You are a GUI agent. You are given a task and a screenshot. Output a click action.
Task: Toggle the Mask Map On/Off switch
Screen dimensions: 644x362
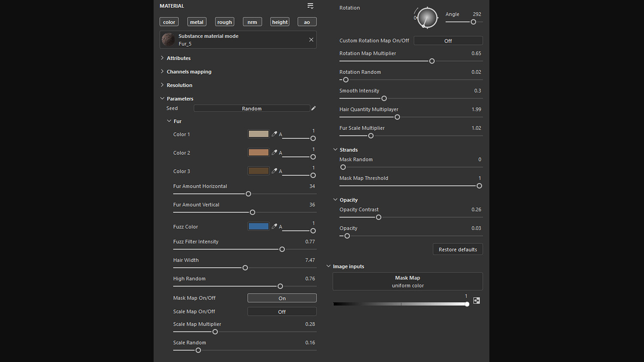coord(282,298)
